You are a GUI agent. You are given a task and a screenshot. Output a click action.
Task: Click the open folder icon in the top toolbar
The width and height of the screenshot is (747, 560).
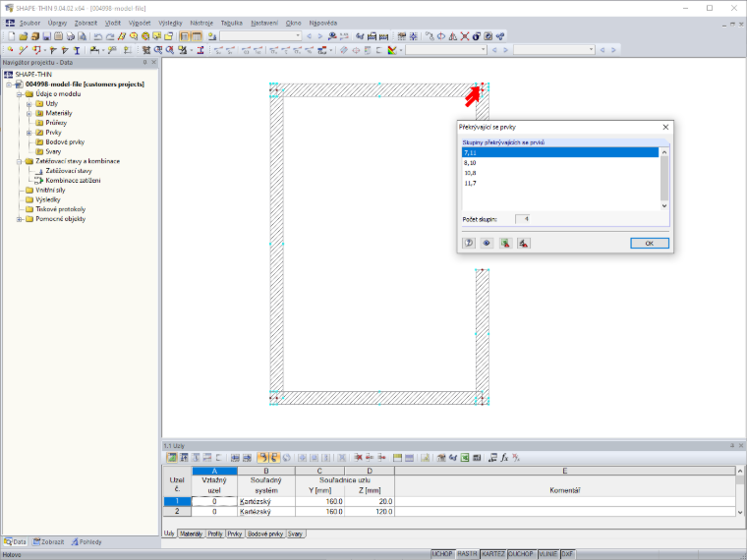pos(23,36)
